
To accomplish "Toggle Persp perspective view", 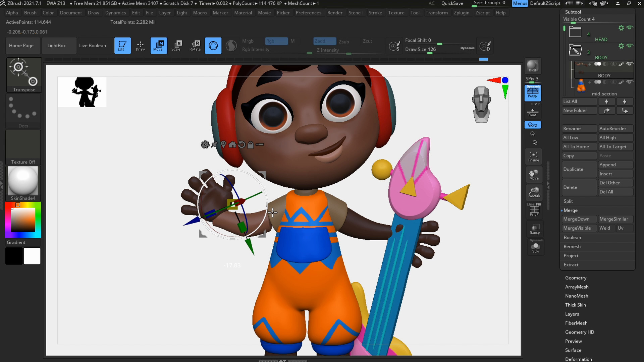I will click(x=532, y=93).
